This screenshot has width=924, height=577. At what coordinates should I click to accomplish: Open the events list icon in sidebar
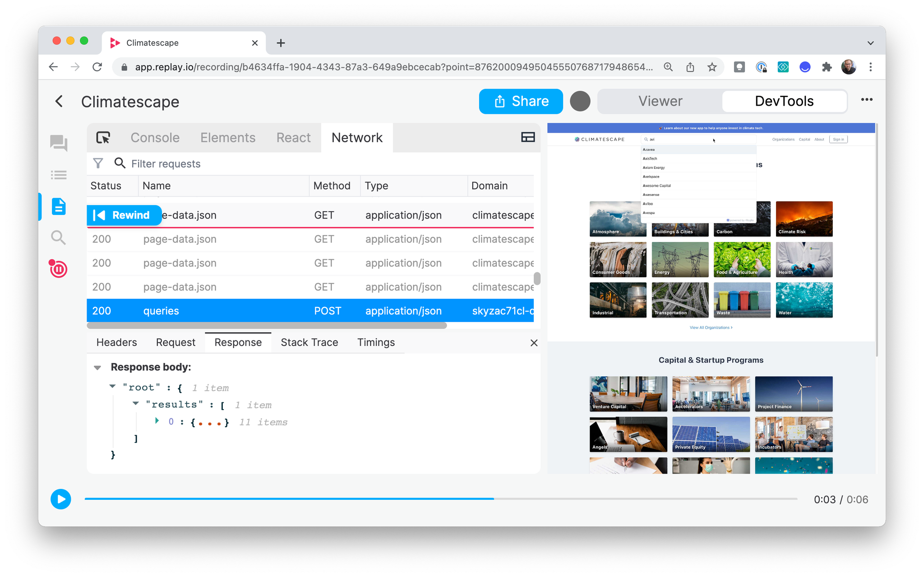tap(59, 175)
